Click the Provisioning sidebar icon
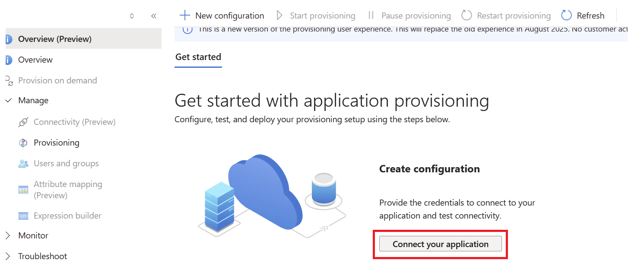 point(23,143)
